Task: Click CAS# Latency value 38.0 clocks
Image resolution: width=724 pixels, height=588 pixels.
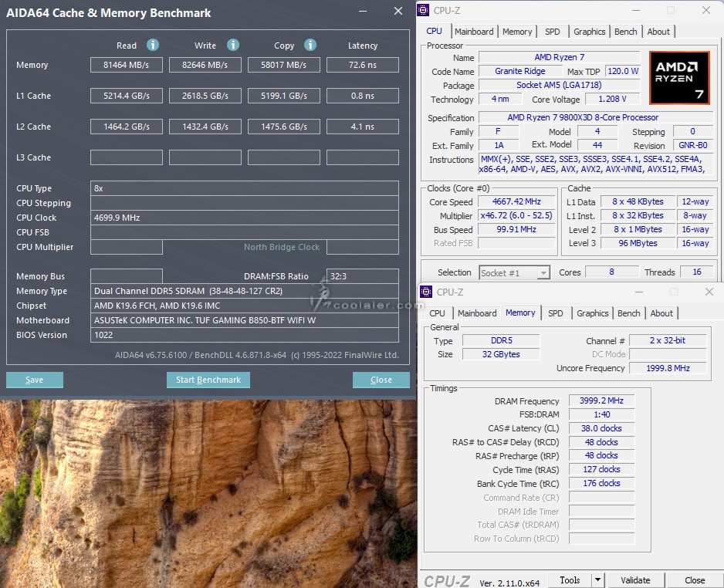Action: coord(601,428)
